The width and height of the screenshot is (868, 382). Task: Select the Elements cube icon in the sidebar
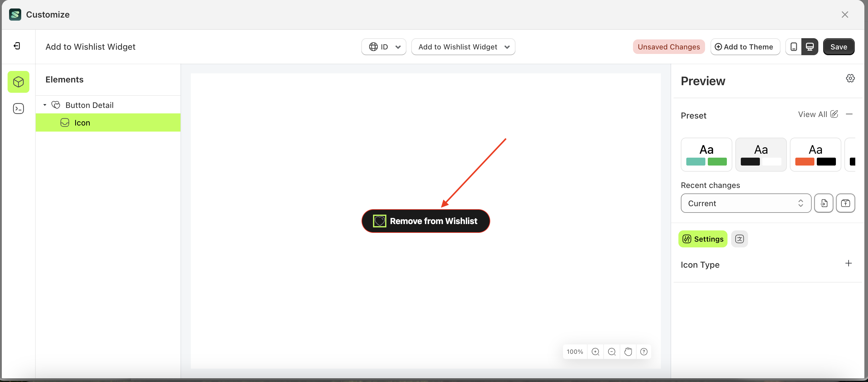coord(18,82)
